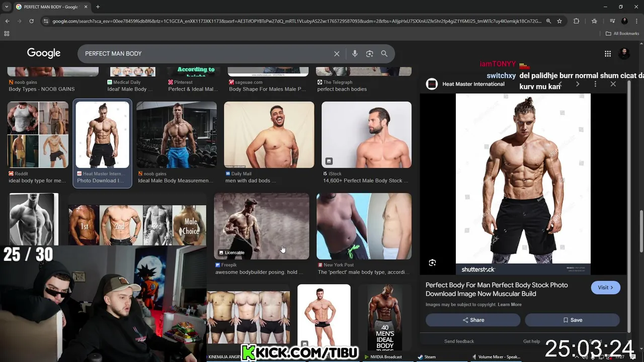The image size is (644, 362).
Task: Open the media control icon in toolbar
Action: tap(612, 21)
